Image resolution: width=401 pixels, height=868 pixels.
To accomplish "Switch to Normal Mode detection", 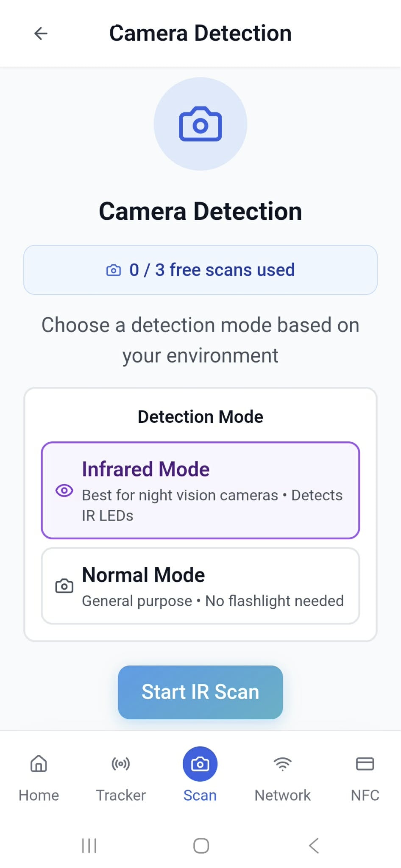I will 200,585.
